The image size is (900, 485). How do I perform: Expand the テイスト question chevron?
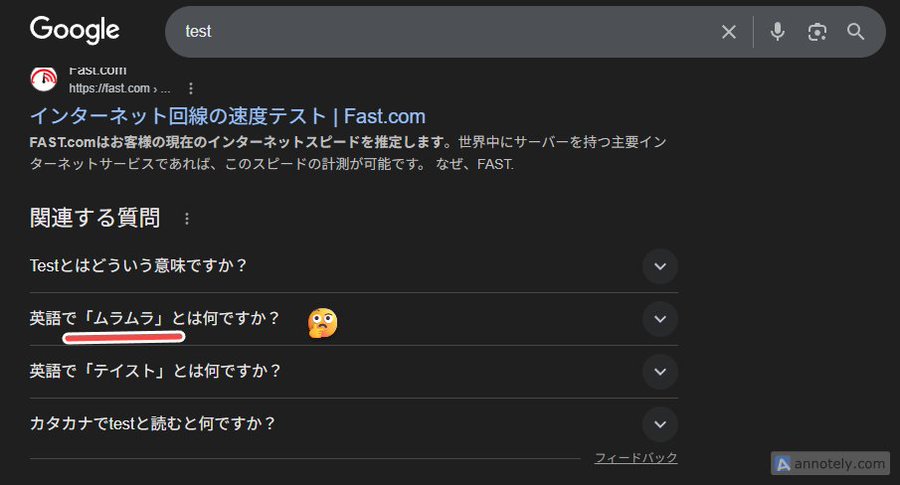pos(659,371)
